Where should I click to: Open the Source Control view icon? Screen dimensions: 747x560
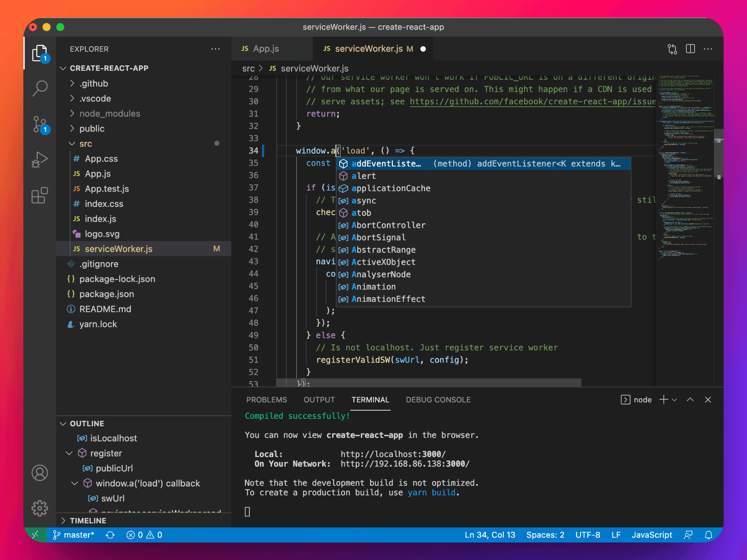pyautogui.click(x=40, y=124)
